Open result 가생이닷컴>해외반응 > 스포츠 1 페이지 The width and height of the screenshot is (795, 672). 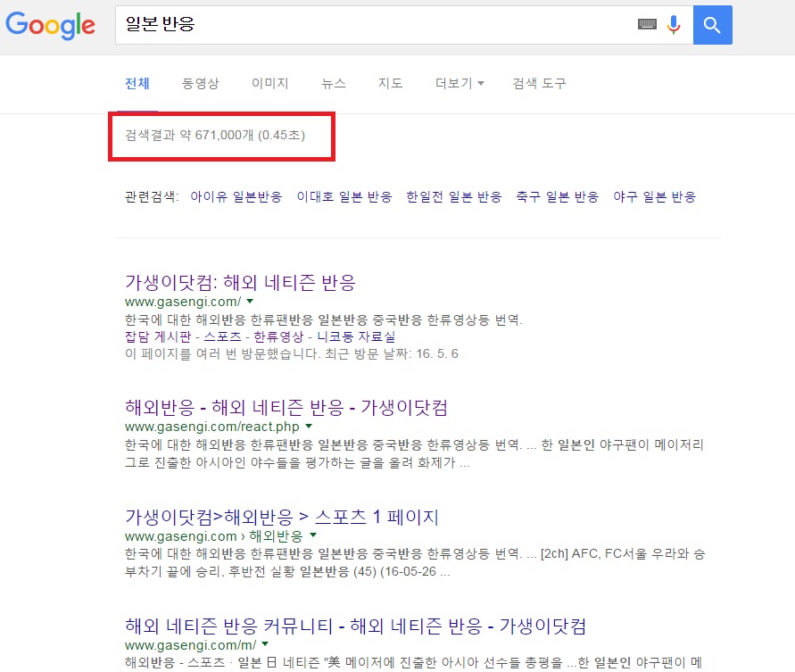pos(282,518)
